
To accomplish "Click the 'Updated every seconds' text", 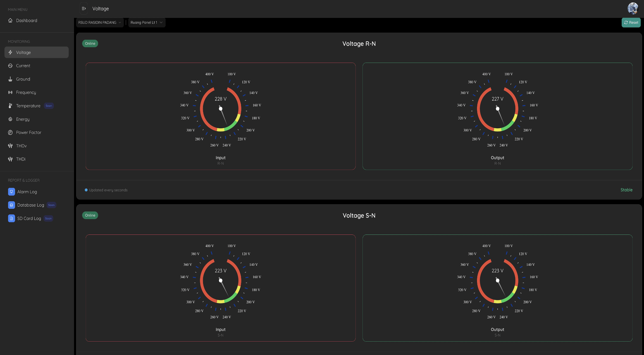I will tap(108, 190).
